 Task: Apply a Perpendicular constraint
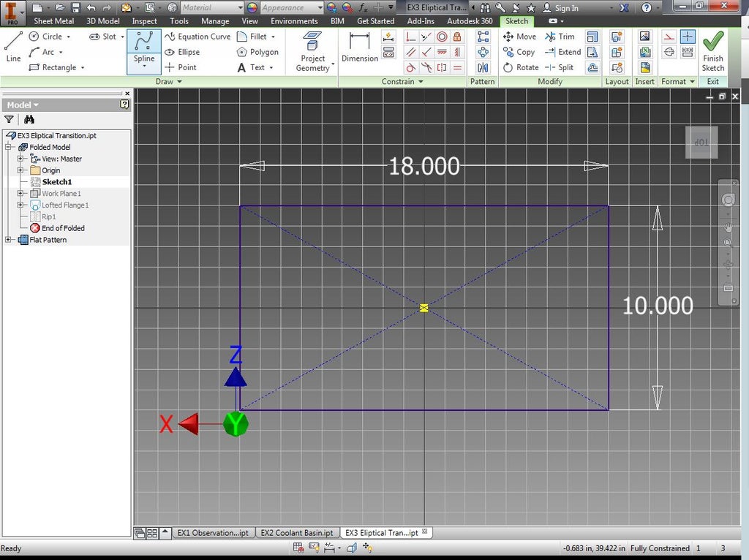[x=411, y=37]
